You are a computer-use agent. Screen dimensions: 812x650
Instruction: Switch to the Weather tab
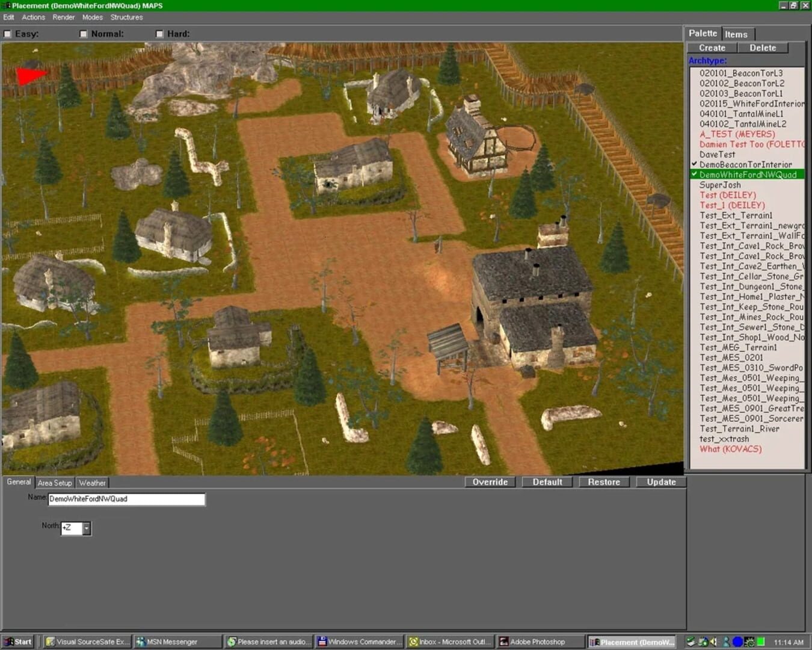pos(91,483)
